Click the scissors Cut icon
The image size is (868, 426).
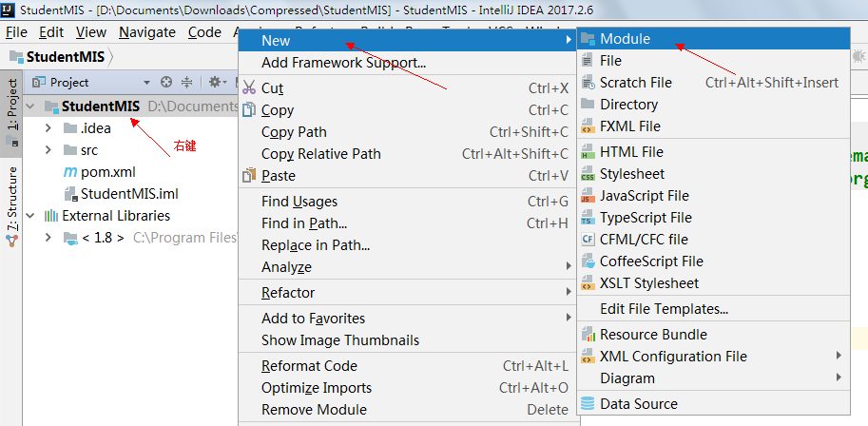coord(249,87)
